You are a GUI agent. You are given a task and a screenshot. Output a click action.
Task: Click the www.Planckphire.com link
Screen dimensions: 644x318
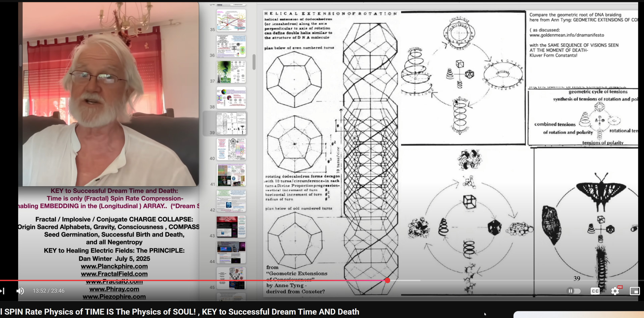coord(114,266)
